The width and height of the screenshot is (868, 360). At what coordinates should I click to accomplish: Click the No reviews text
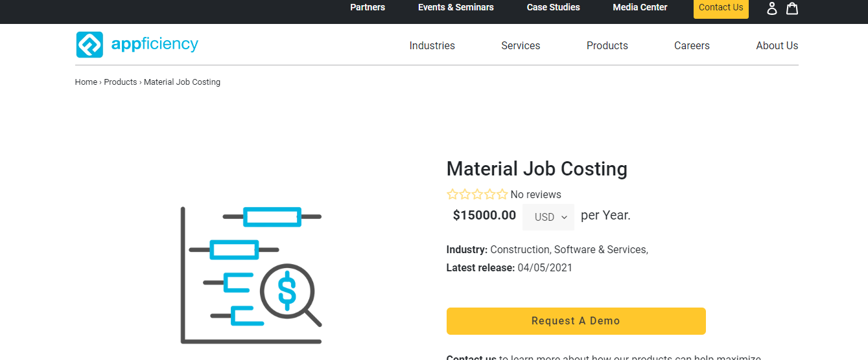535,194
